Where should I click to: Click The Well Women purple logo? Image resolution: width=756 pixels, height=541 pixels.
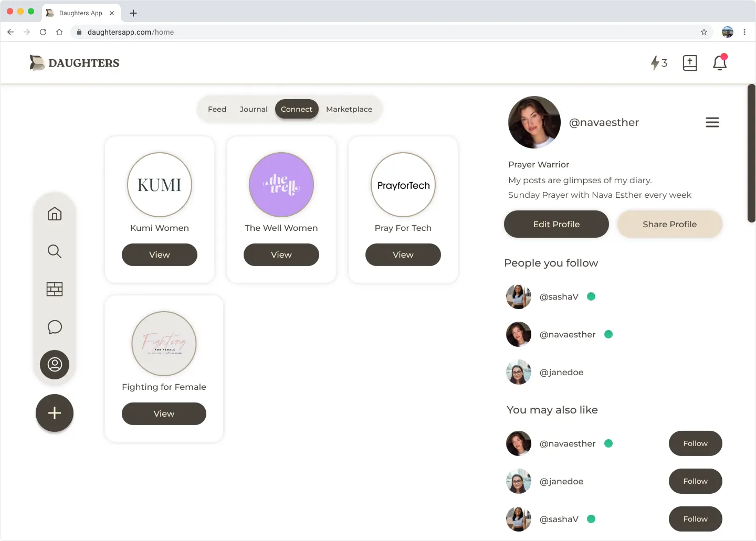point(281,185)
